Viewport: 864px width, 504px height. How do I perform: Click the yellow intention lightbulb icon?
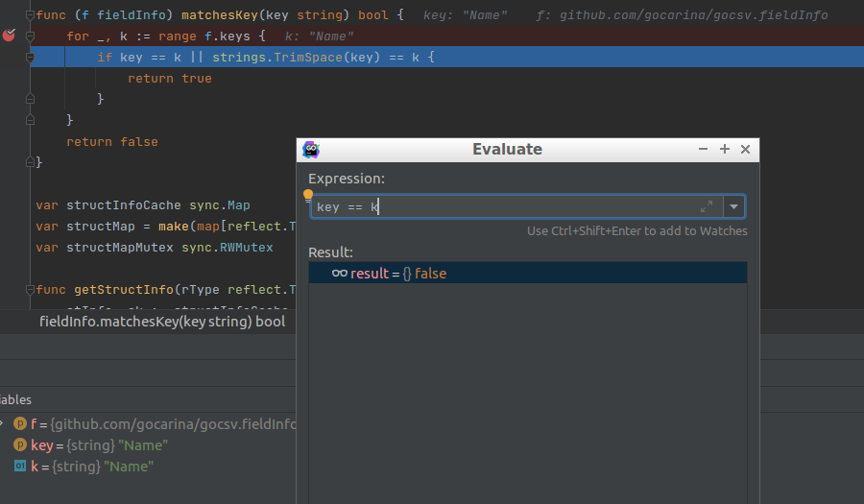[x=308, y=195]
